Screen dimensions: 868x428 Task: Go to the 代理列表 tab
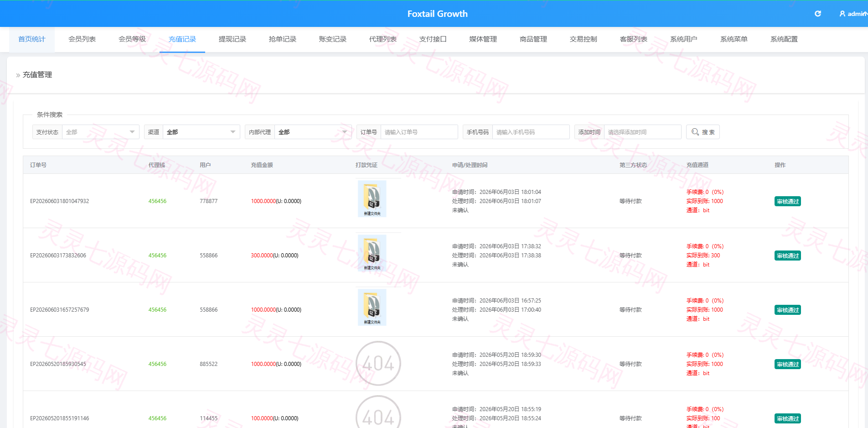[383, 39]
